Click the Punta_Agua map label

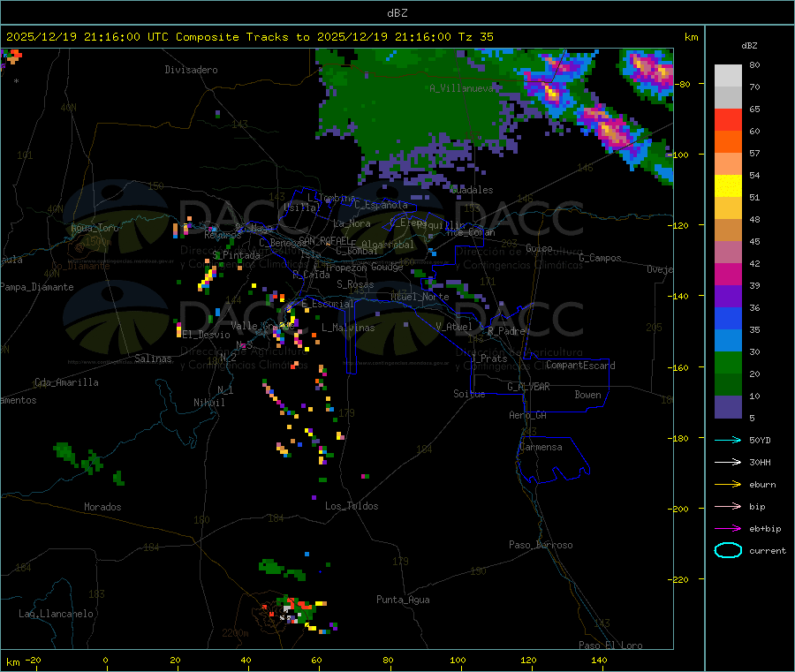403,600
